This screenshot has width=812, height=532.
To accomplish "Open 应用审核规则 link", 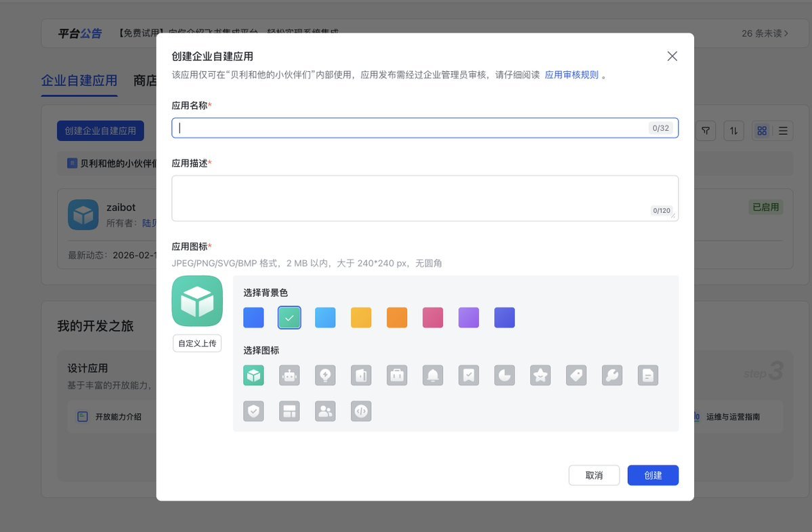I will (572, 75).
